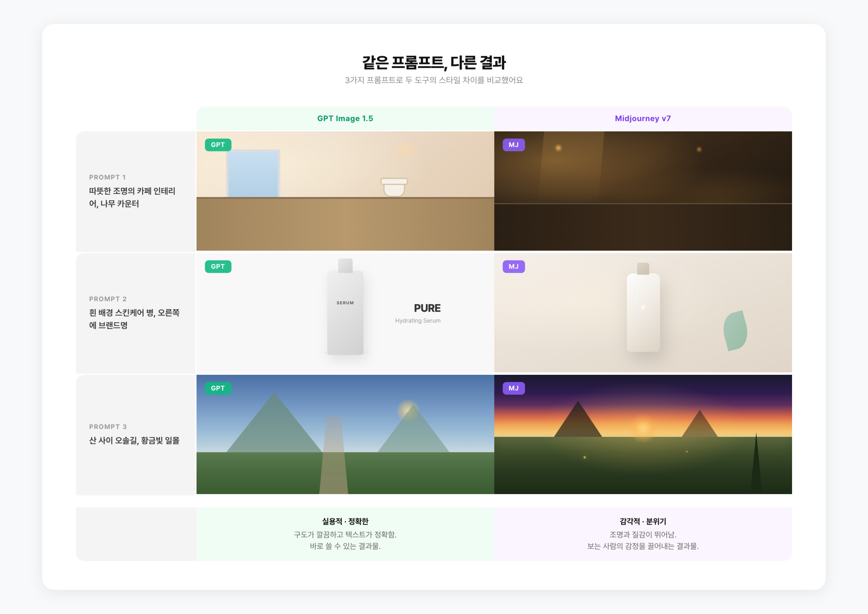The image size is (868, 614).
Task: Click the 'PURE Hydrating Serum' brand text
Action: click(427, 313)
